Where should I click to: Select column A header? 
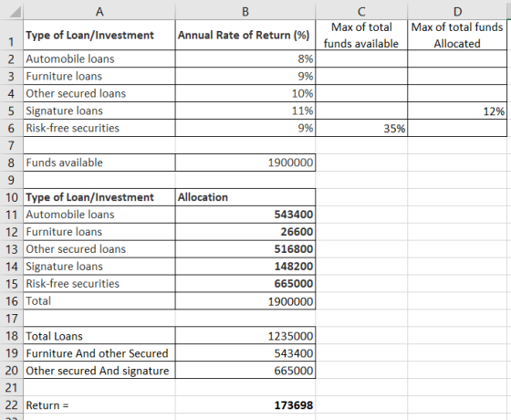click(99, 12)
